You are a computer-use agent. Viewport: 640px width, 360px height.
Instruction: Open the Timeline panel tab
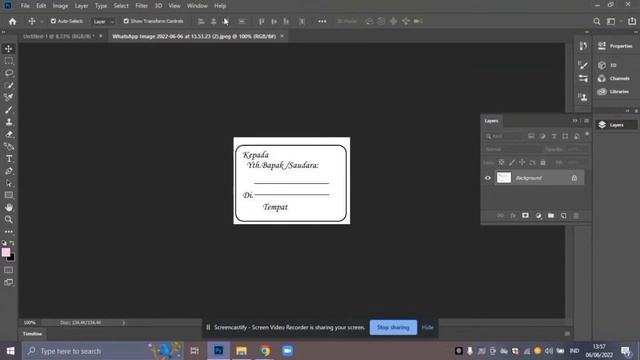click(x=32, y=334)
